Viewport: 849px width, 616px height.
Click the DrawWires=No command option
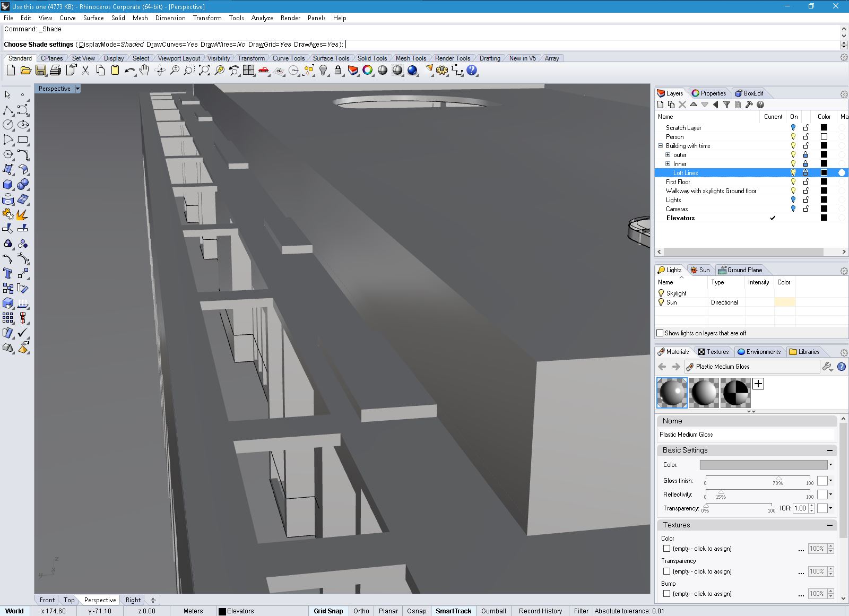click(223, 45)
